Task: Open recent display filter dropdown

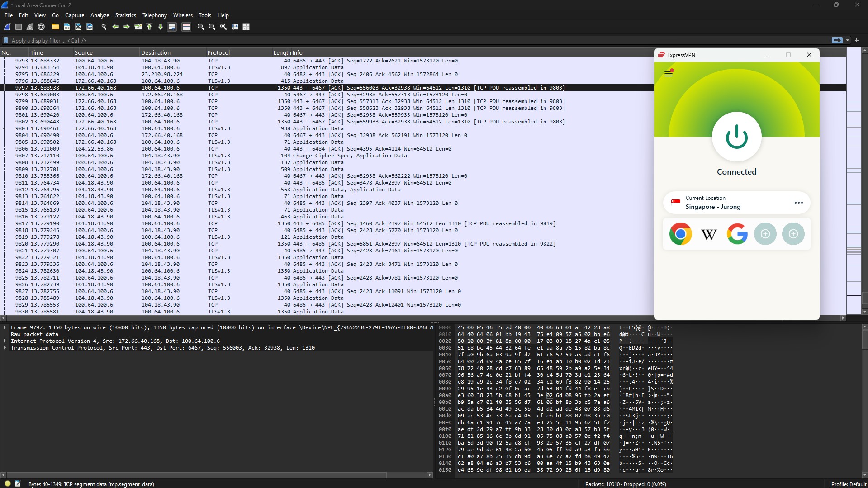Action: [x=848, y=40]
